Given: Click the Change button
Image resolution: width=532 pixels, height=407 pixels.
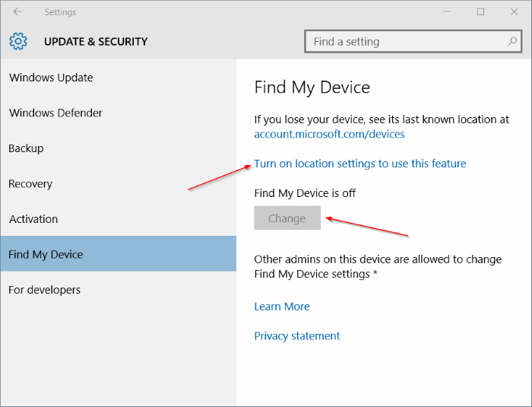Looking at the screenshot, I should [x=287, y=218].
